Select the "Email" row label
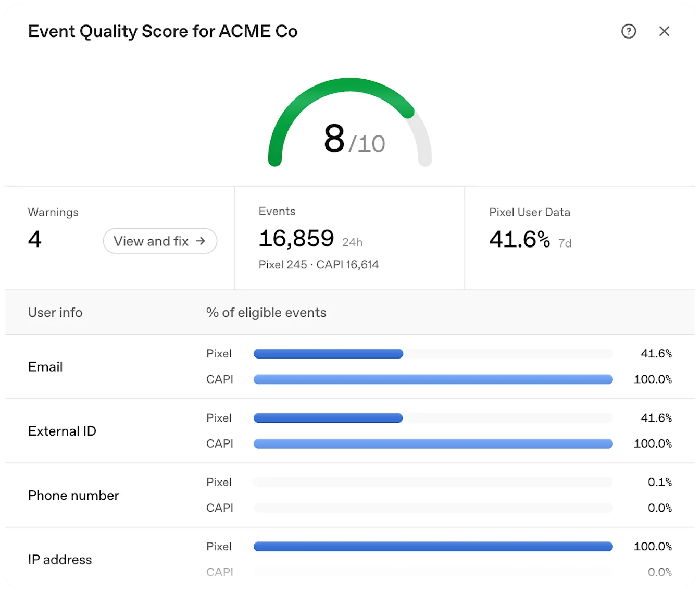 click(45, 367)
